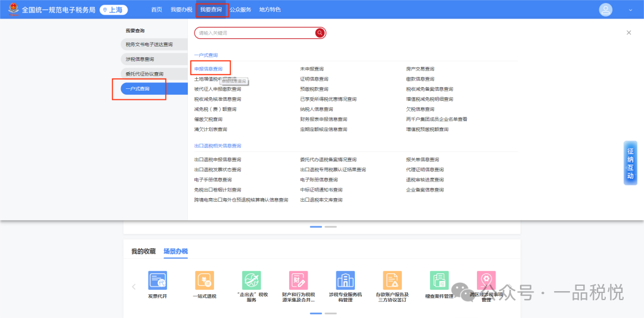This screenshot has width=644, height=318.
Task: Open the 纳税人信息查询 link
Action: coord(317,109)
